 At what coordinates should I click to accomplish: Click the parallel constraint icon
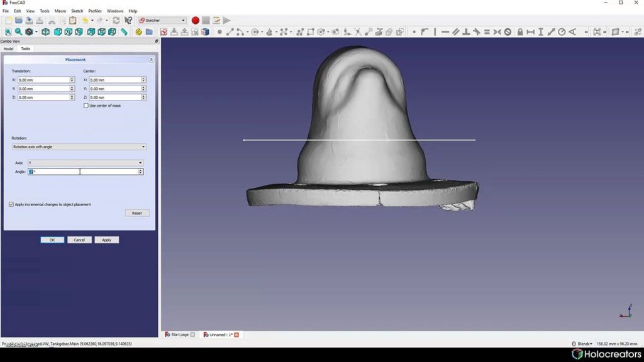pos(456,32)
